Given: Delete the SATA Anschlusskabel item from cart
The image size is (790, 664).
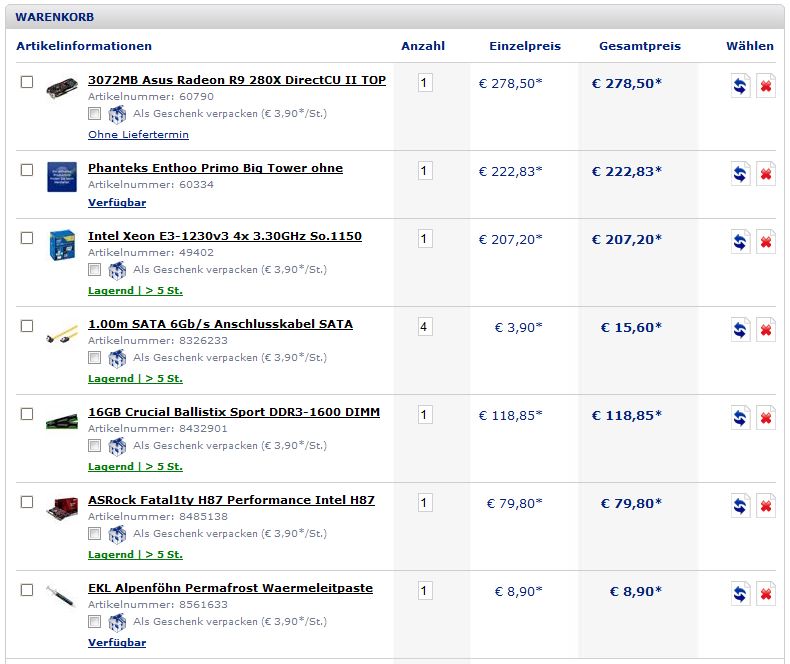Looking at the screenshot, I should 766,330.
